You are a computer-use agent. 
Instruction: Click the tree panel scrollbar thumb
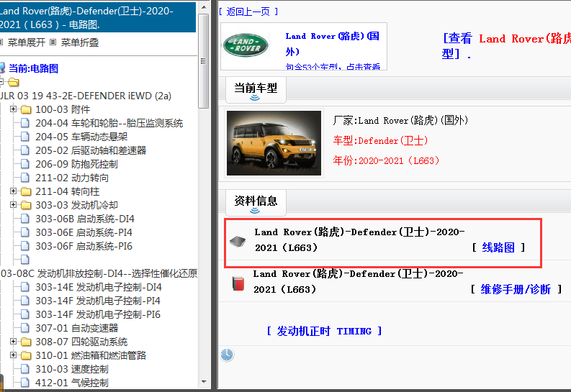(204, 61)
